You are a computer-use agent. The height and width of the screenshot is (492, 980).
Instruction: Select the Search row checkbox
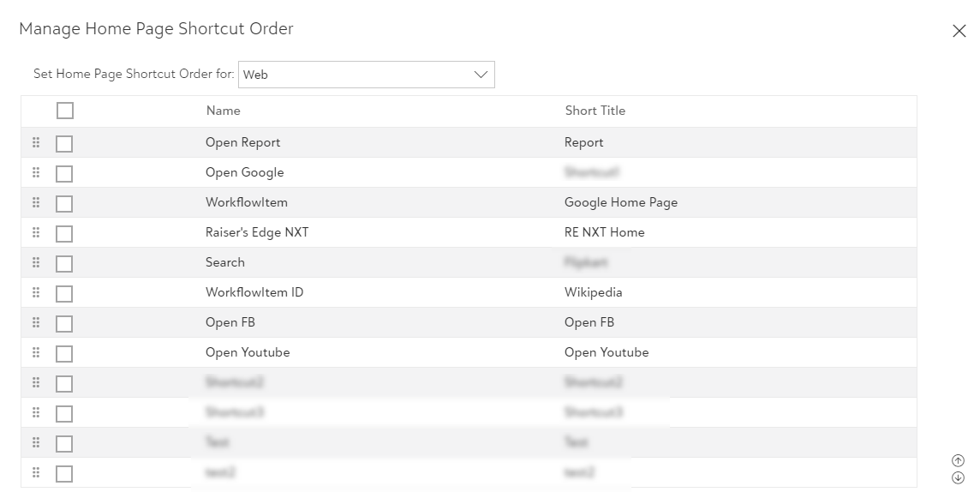point(64,264)
